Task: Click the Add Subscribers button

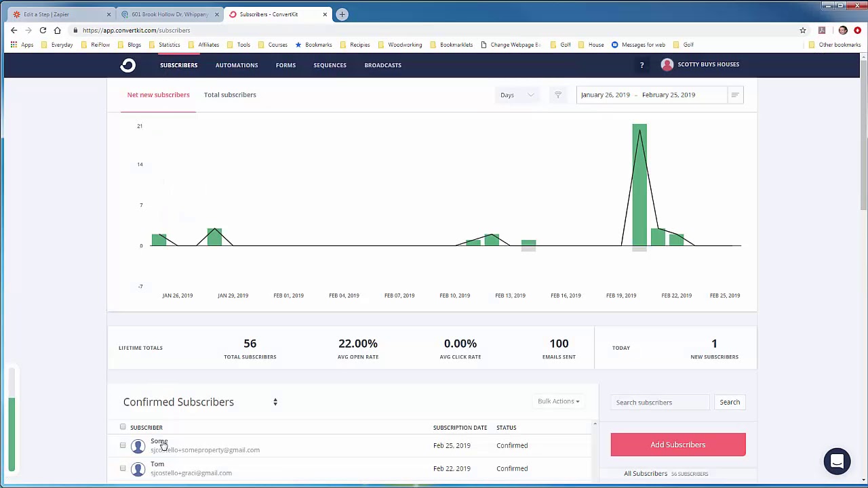Action: [x=678, y=445]
